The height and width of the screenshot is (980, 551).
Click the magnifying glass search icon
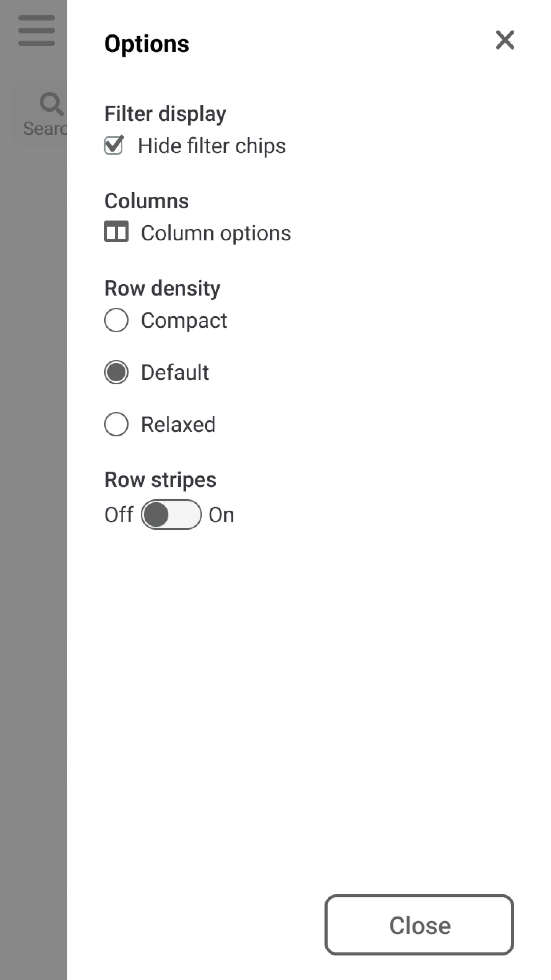(51, 103)
